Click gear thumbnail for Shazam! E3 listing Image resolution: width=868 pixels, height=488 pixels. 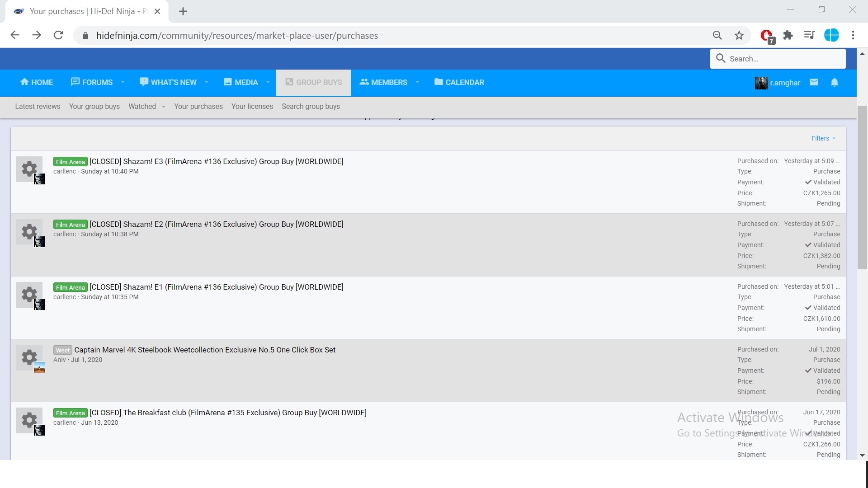[29, 169]
